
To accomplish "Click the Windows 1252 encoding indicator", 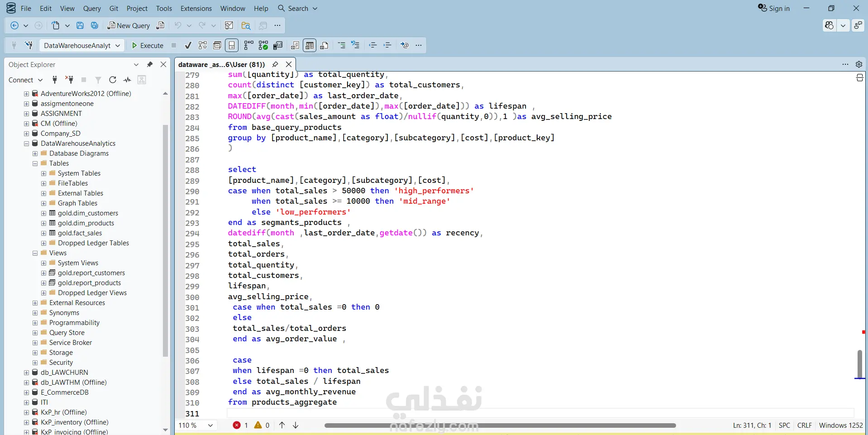I will click(x=841, y=425).
